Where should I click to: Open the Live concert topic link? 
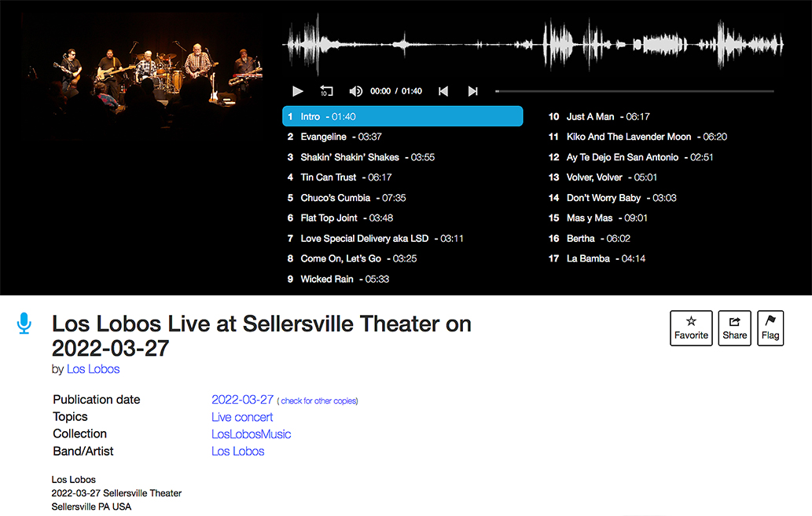(x=242, y=417)
